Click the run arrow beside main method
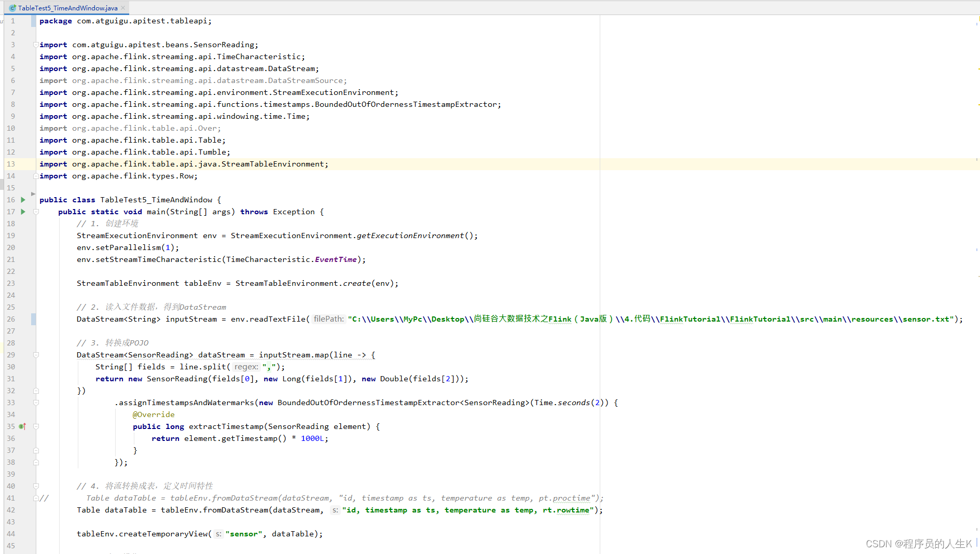The image size is (980, 554). (x=23, y=212)
